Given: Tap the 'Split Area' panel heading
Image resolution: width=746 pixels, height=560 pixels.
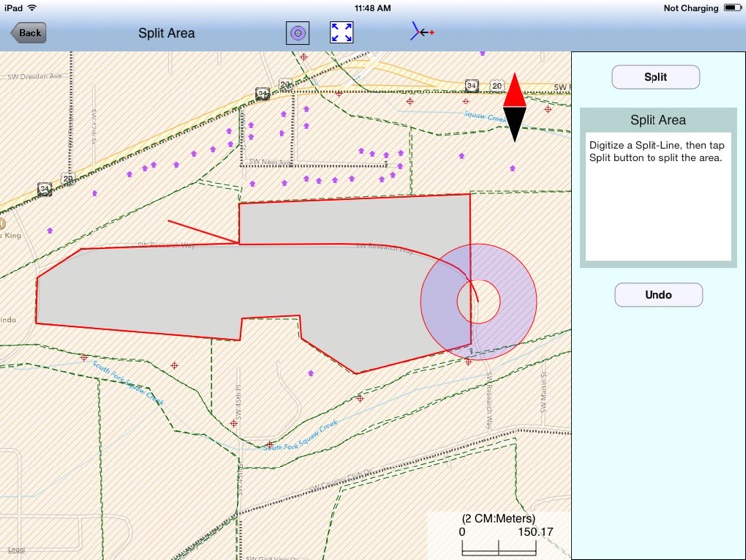Looking at the screenshot, I should click(658, 120).
